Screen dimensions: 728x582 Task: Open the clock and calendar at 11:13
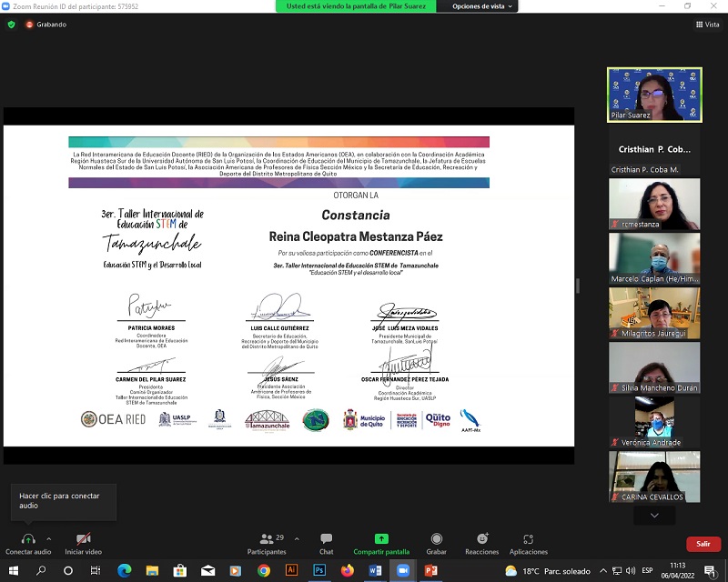click(678, 570)
